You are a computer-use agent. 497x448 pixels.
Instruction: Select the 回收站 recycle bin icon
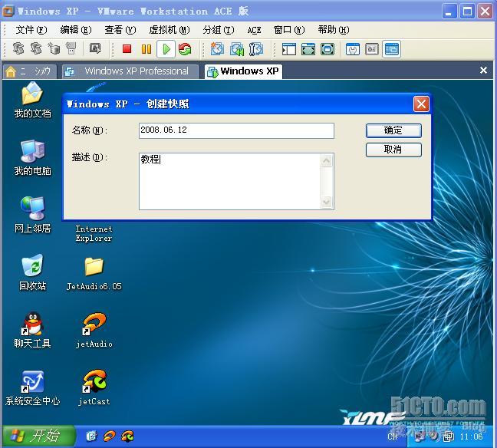[32, 272]
